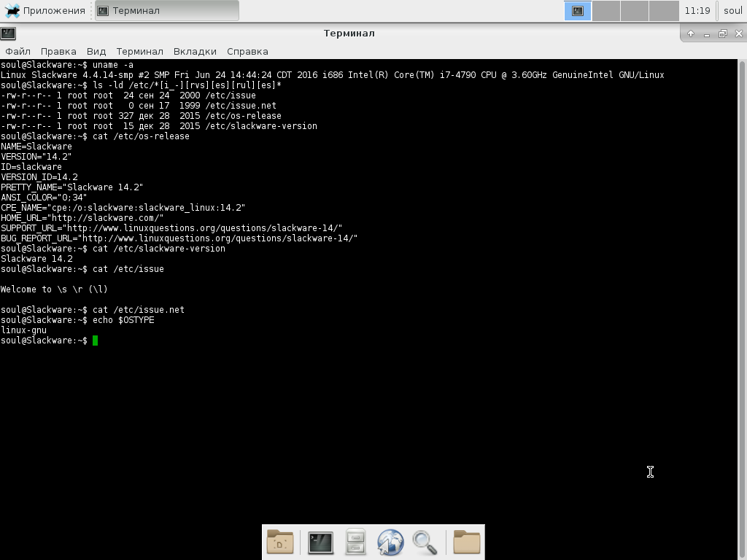
Task: Click the Терминал window title text
Action: point(349,34)
